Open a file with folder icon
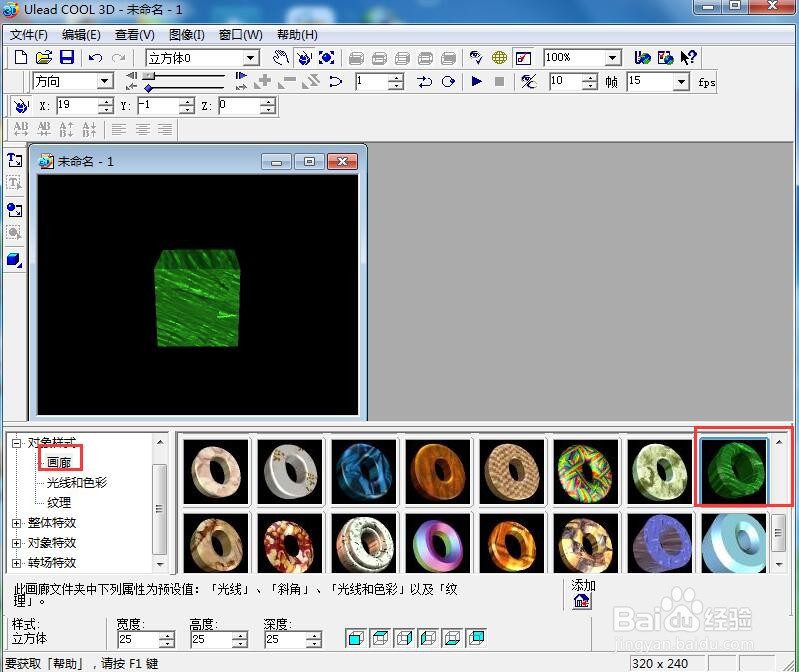 44,57
